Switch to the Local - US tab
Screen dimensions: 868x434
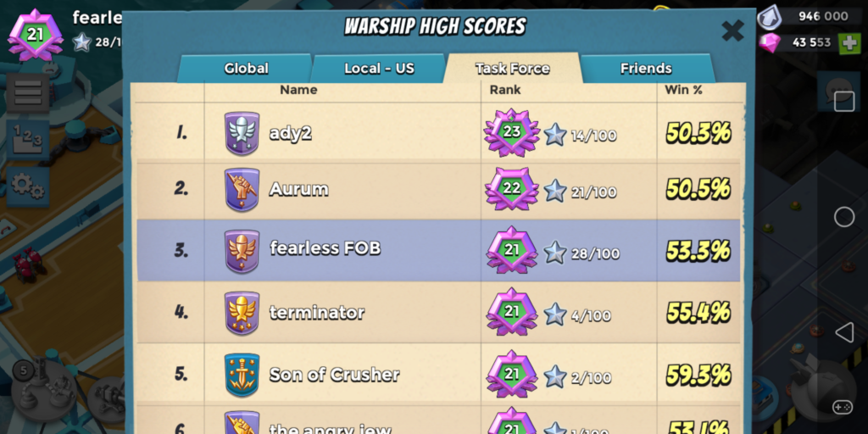click(379, 69)
